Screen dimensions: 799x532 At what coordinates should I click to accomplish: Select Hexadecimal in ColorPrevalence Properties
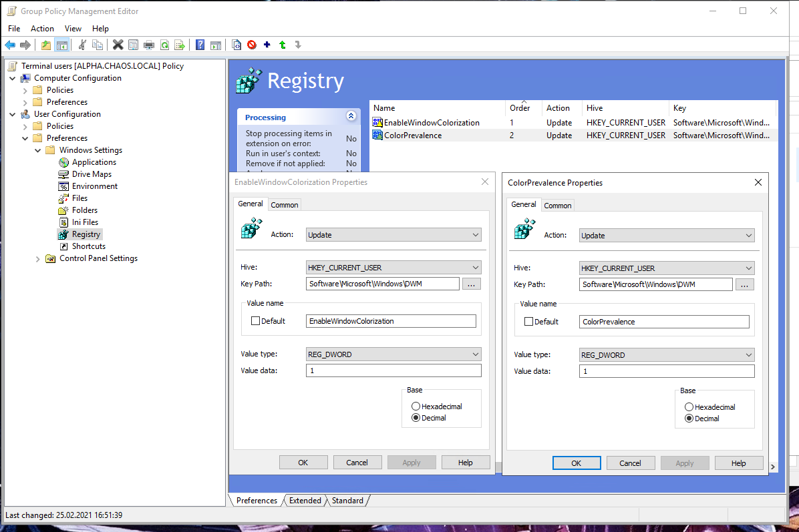click(689, 407)
